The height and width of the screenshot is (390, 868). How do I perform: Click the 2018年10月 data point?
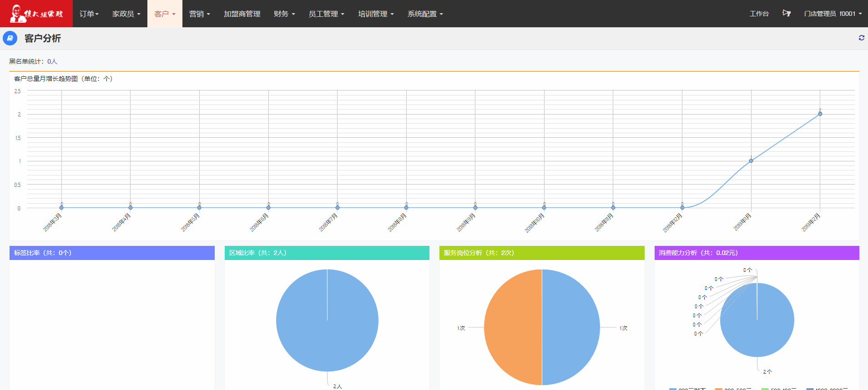[x=544, y=208]
